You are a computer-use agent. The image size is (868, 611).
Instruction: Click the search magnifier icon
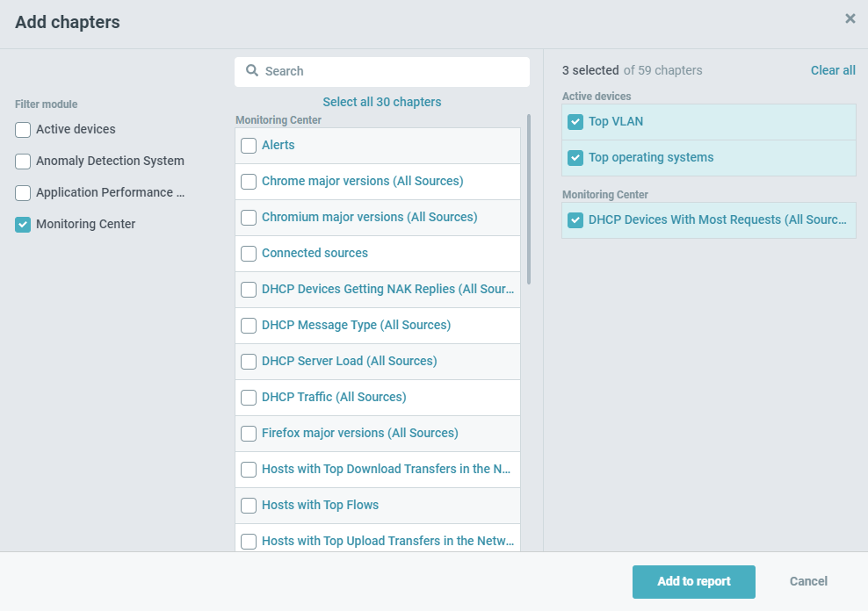tap(252, 71)
